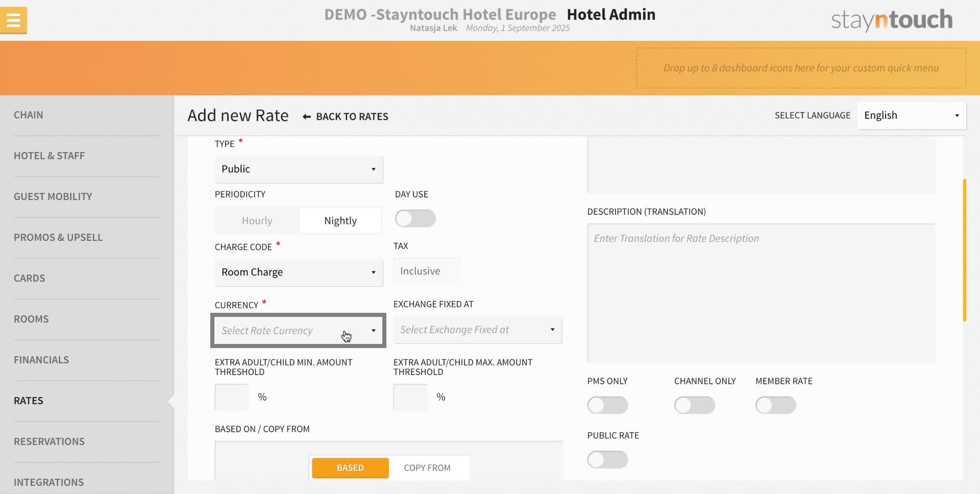Image resolution: width=980 pixels, height=494 pixels.
Task: Open the Charge Code dropdown
Action: pyautogui.click(x=299, y=273)
